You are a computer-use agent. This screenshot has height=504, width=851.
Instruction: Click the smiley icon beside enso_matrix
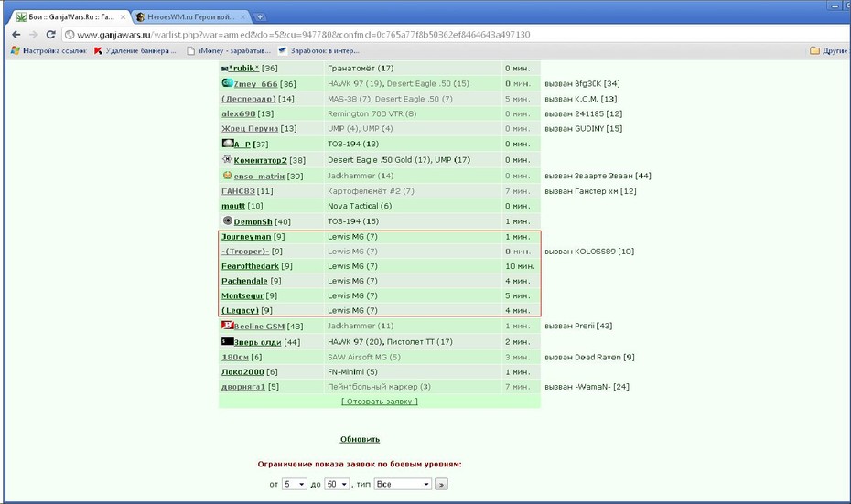(x=228, y=176)
